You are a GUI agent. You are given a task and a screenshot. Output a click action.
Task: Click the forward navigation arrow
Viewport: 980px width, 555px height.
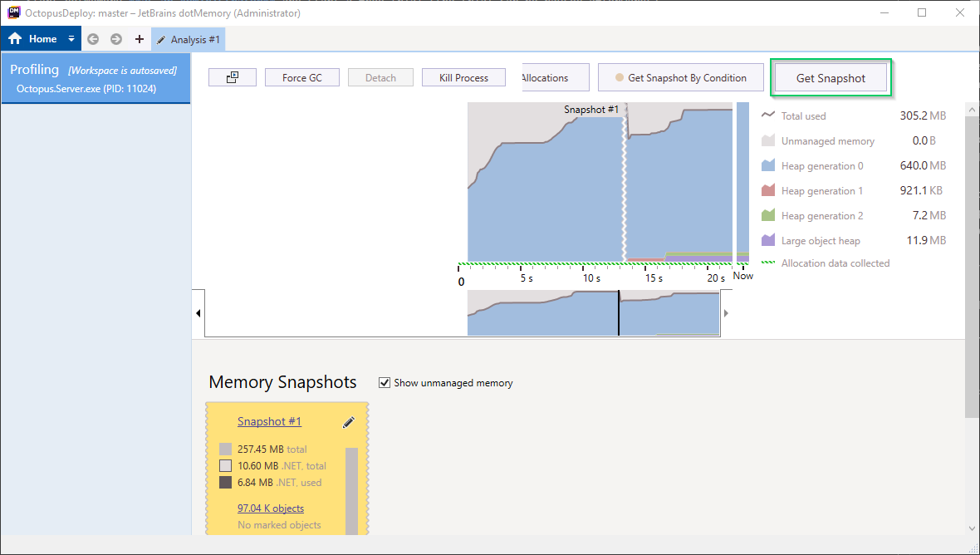pyautogui.click(x=115, y=38)
